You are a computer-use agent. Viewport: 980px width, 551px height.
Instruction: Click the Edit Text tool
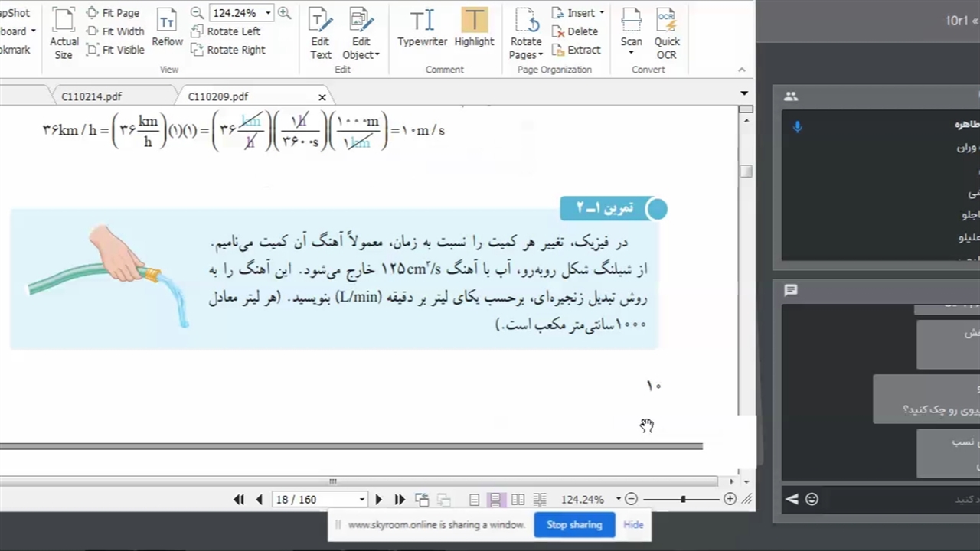click(320, 33)
